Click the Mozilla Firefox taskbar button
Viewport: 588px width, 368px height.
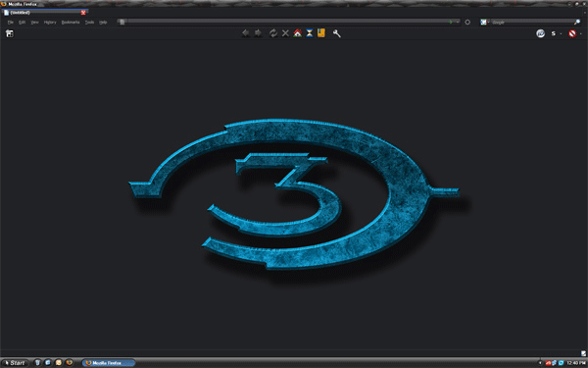click(109, 363)
